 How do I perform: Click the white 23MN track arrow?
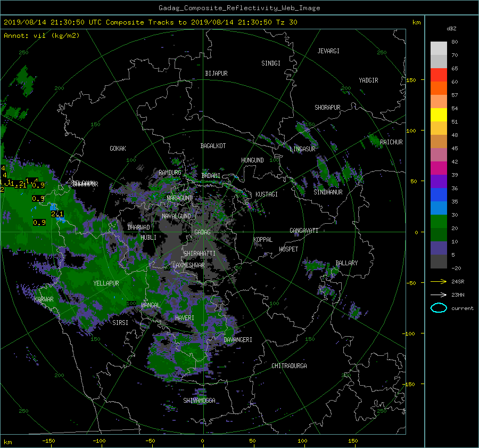click(x=439, y=295)
